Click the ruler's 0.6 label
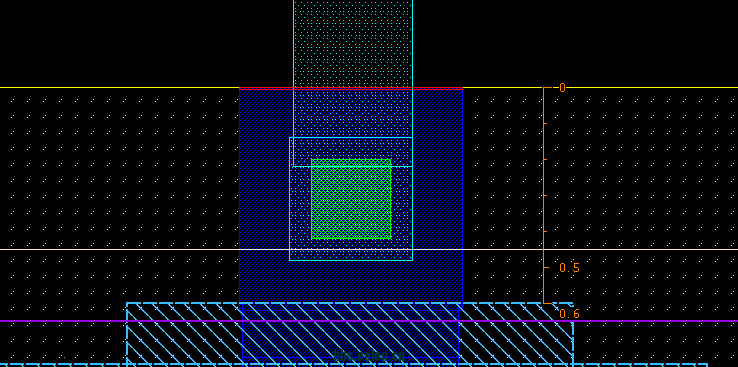This screenshot has width=738, height=367. click(569, 314)
